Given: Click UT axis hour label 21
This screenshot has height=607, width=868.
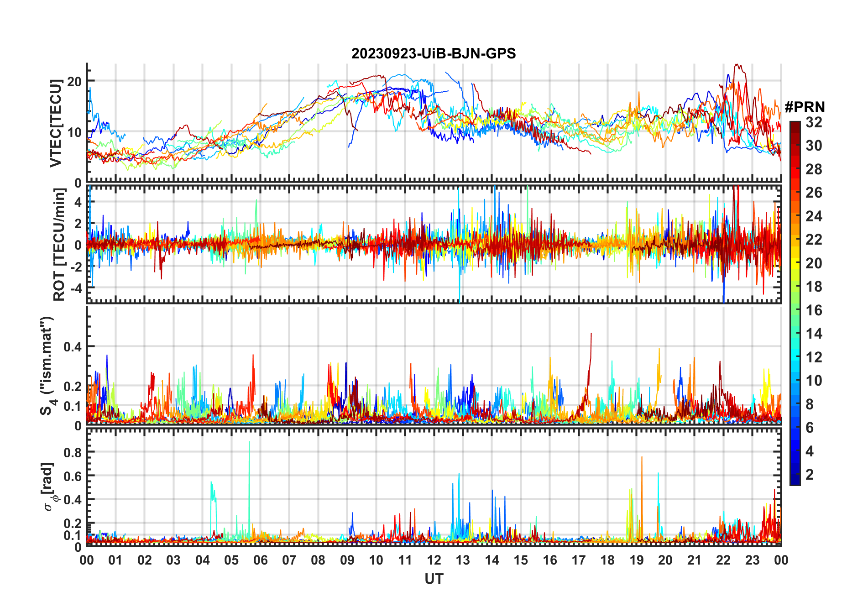Looking at the screenshot, I should [x=695, y=560].
